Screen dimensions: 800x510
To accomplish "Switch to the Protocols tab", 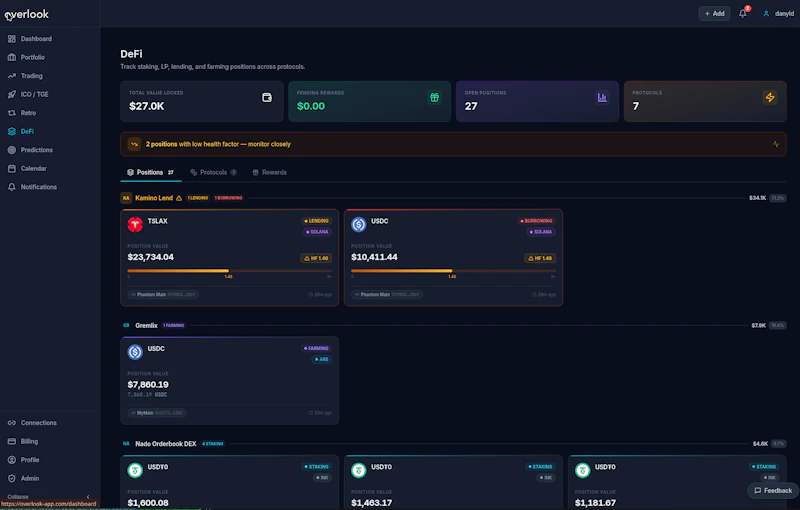I will point(213,172).
